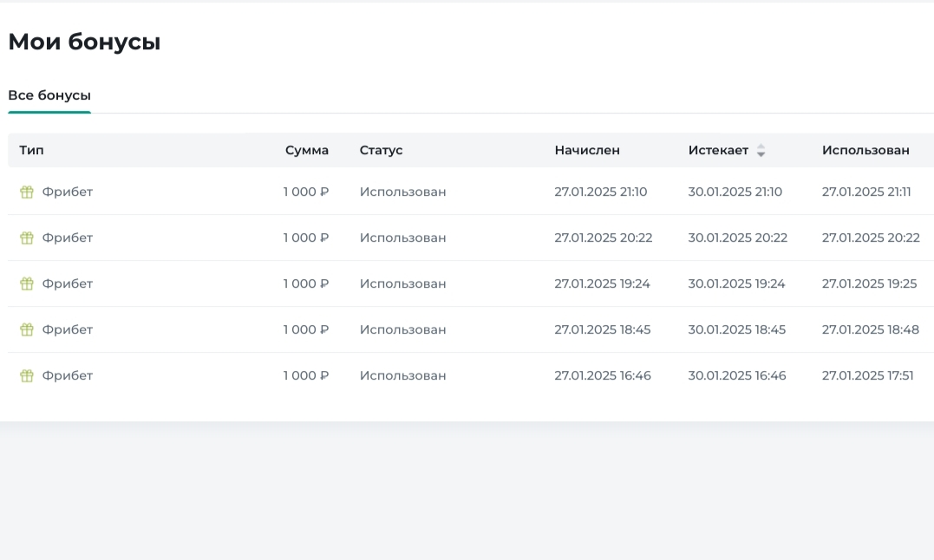Click expiry date 30.01.2025 18:45
This screenshot has height=560, width=934.
pyautogui.click(x=736, y=329)
